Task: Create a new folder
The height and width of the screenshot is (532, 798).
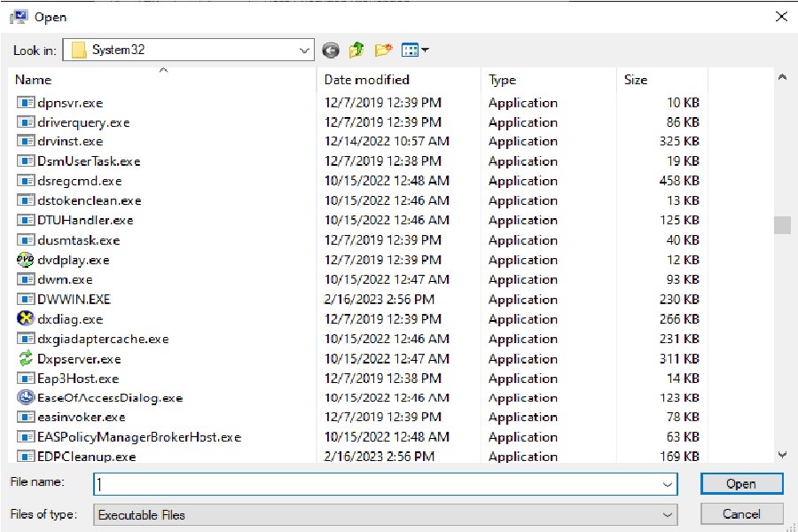Action: [383, 51]
